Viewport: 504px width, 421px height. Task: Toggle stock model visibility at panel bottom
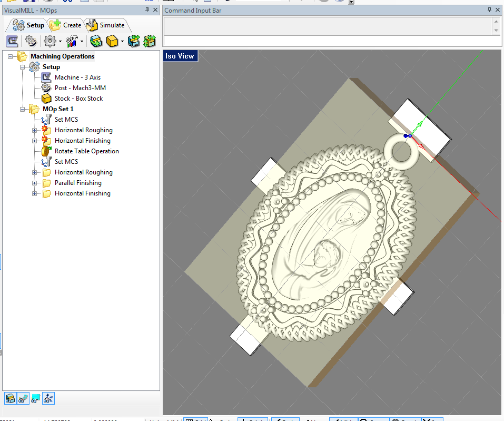pyautogui.click(x=10, y=399)
